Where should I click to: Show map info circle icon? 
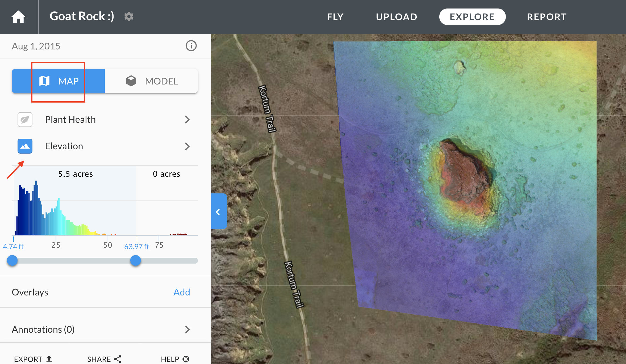tap(191, 46)
